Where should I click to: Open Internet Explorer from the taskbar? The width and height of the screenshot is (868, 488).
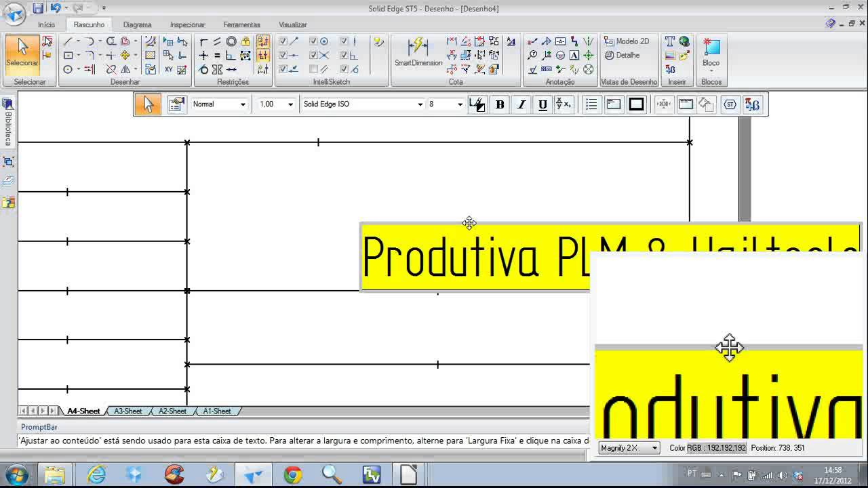point(96,474)
